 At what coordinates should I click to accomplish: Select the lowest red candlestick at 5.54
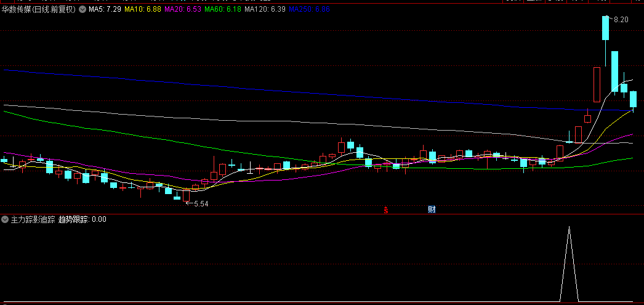coord(186,195)
